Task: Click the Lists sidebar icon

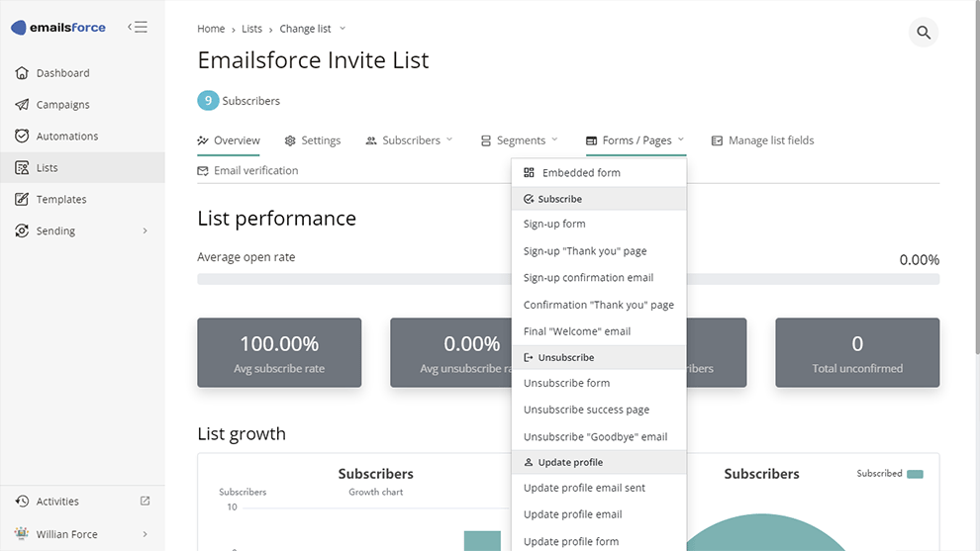Action: coord(22,167)
